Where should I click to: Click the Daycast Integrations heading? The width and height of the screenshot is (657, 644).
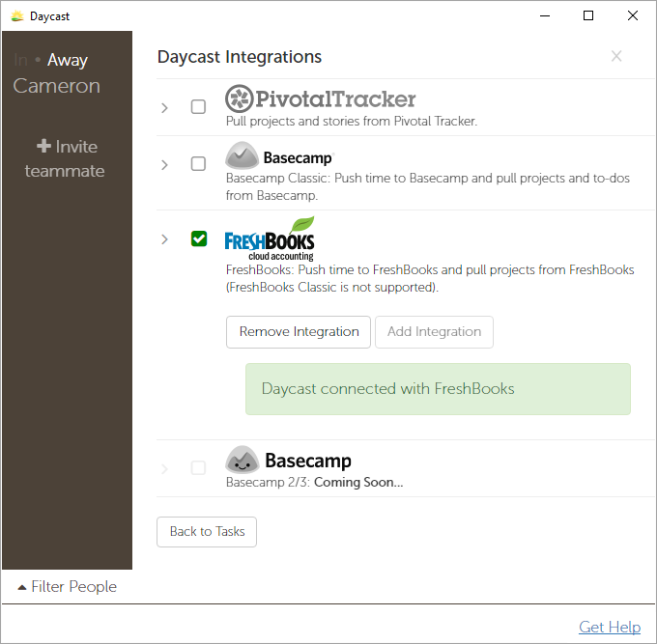tap(240, 57)
